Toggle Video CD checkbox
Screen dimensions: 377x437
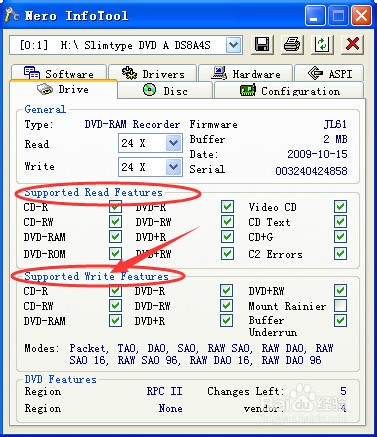[340, 207]
